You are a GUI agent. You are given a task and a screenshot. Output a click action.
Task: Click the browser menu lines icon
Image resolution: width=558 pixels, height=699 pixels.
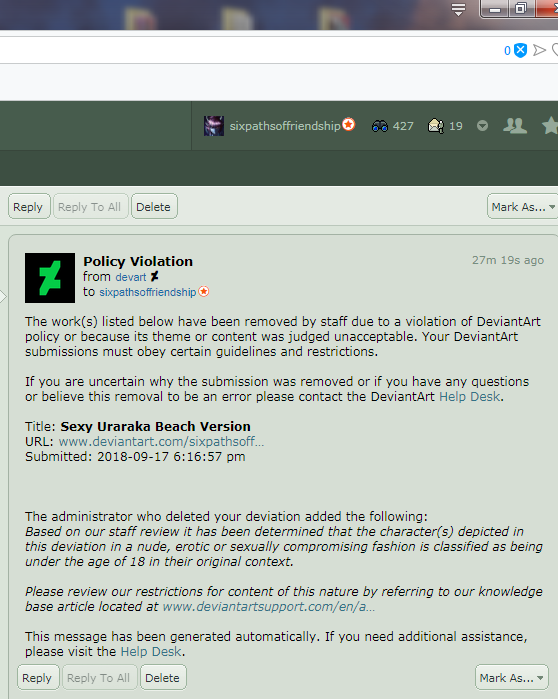pos(458,9)
